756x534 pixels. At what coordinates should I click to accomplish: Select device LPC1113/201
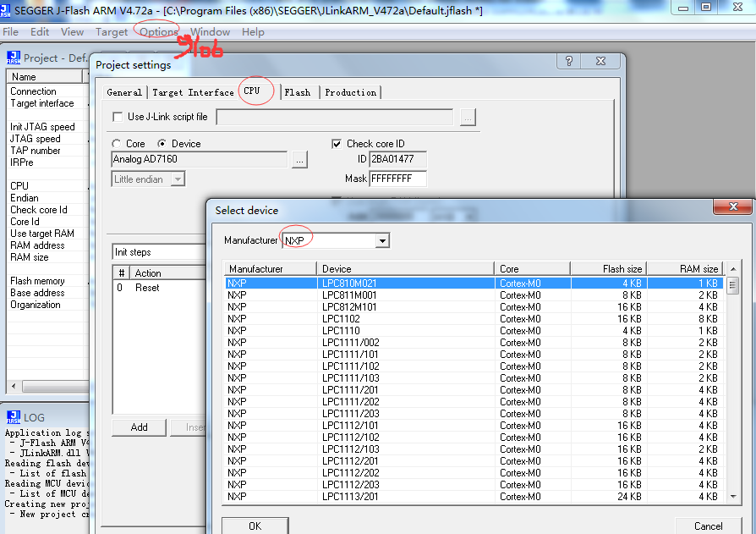(474, 497)
